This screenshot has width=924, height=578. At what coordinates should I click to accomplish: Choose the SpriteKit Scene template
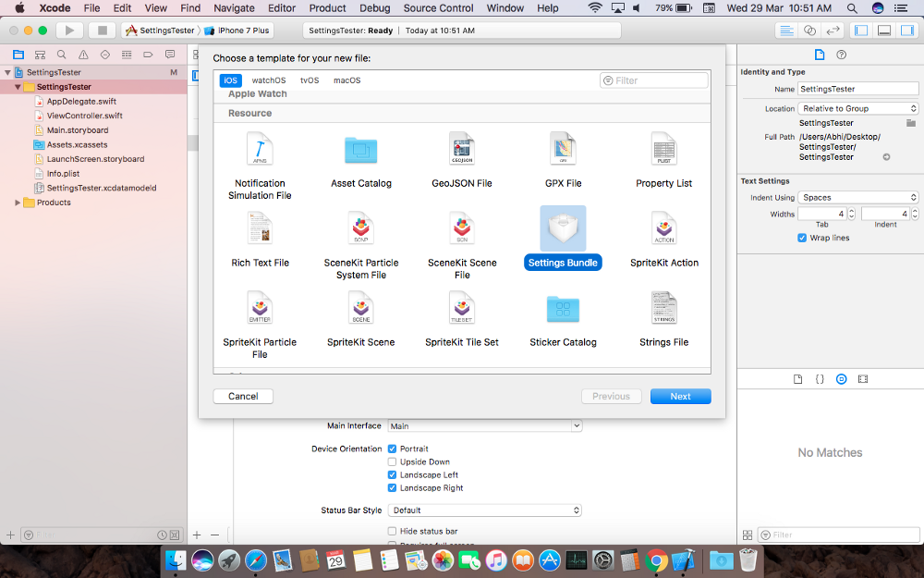[x=360, y=320]
